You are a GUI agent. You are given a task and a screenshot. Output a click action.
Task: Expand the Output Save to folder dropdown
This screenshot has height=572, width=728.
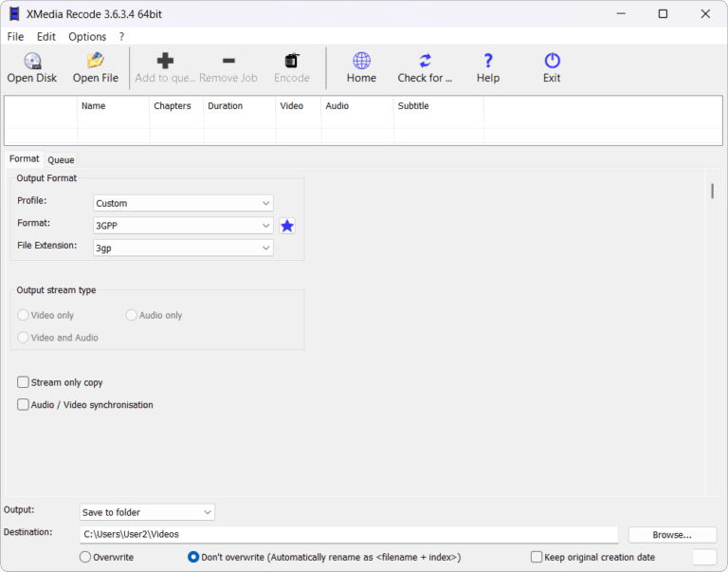pos(147,512)
